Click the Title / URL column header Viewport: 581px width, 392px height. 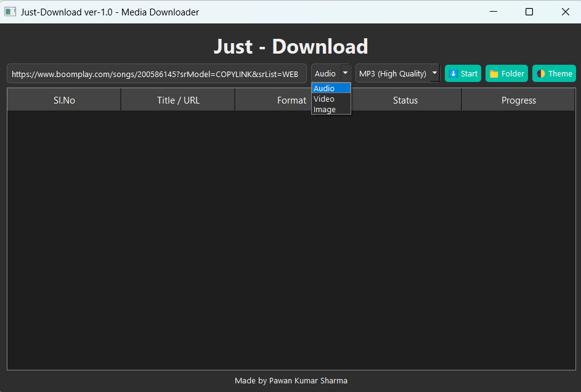click(178, 100)
